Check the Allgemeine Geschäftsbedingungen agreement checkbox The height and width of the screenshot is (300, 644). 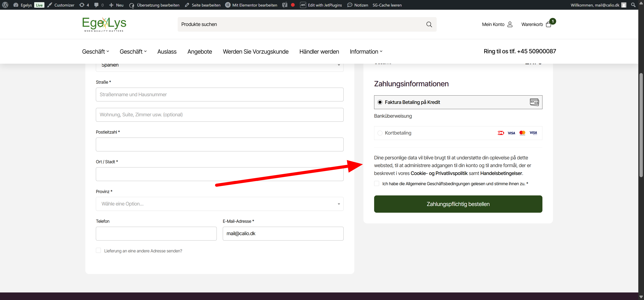[376, 184]
